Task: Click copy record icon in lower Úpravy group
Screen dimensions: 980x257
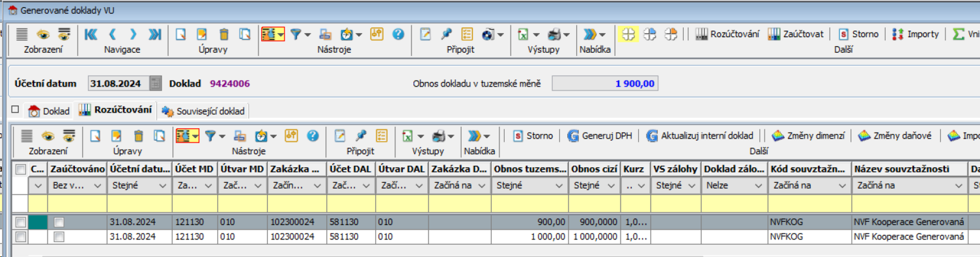Action: click(x=159, y=135)
